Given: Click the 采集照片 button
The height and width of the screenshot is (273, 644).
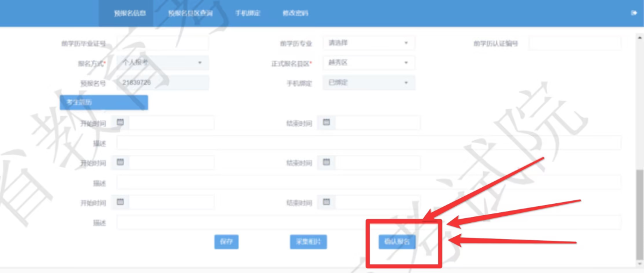Looking at the screenshot, I should (x=308, y=241).
